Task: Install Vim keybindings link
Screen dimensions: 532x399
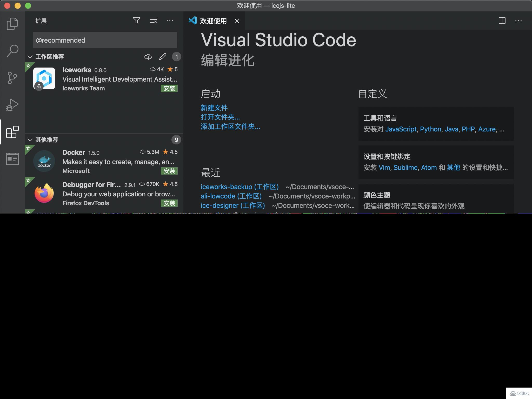Action: tap(384, 168)
